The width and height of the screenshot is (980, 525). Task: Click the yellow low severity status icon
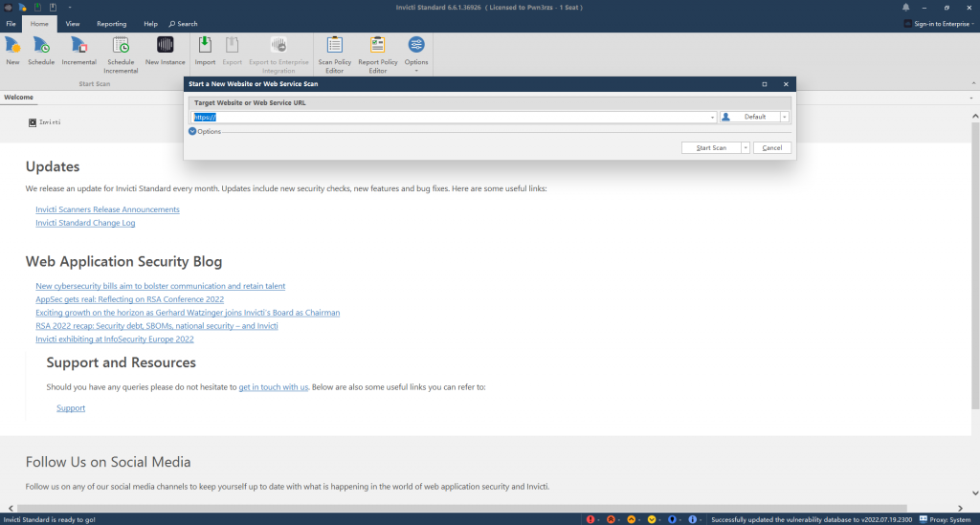click(652, 519)
